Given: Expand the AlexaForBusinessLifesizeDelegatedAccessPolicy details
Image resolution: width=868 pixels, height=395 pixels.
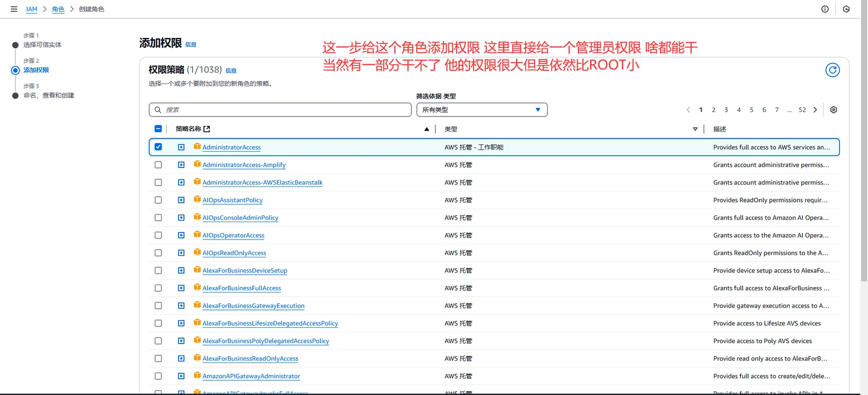Looking at the screenshot, I should [181, 323].
